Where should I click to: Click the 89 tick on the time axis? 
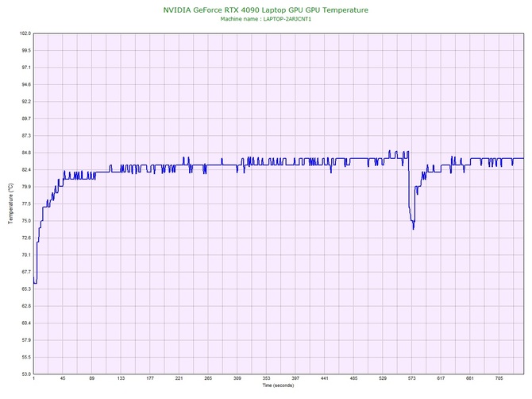[92, 378]
